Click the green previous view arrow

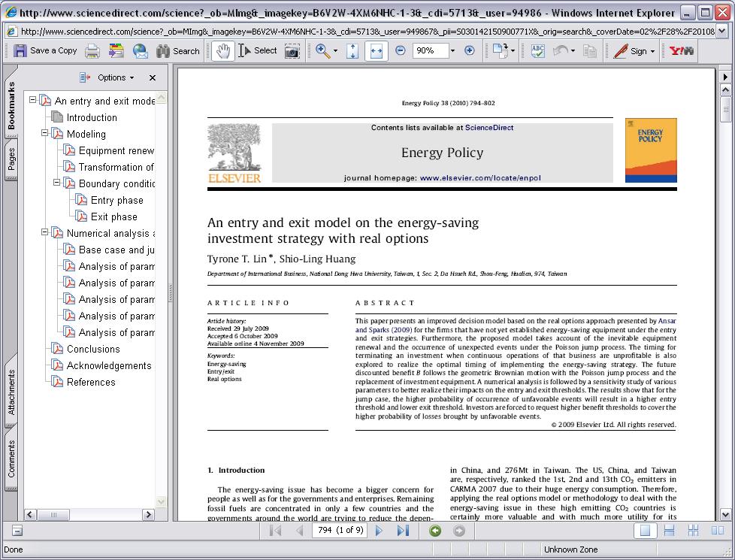tap(435, 531)
